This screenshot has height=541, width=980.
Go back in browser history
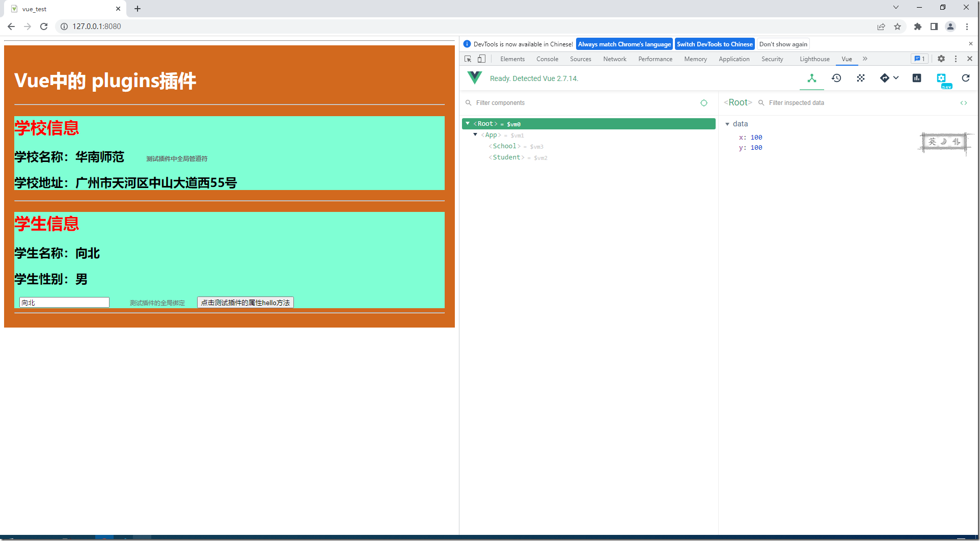coord(11,26)
